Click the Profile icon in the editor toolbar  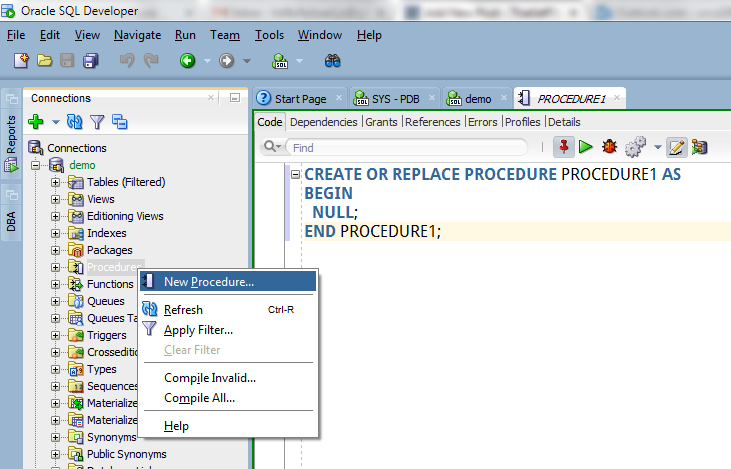[699, 147]
